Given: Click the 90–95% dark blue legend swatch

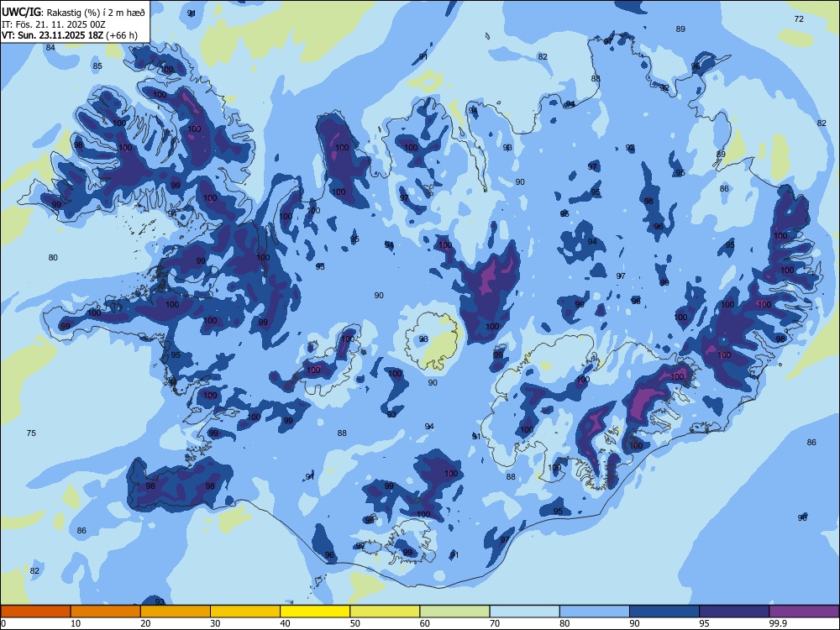Looking at the screenshot, I should [664, 612].
